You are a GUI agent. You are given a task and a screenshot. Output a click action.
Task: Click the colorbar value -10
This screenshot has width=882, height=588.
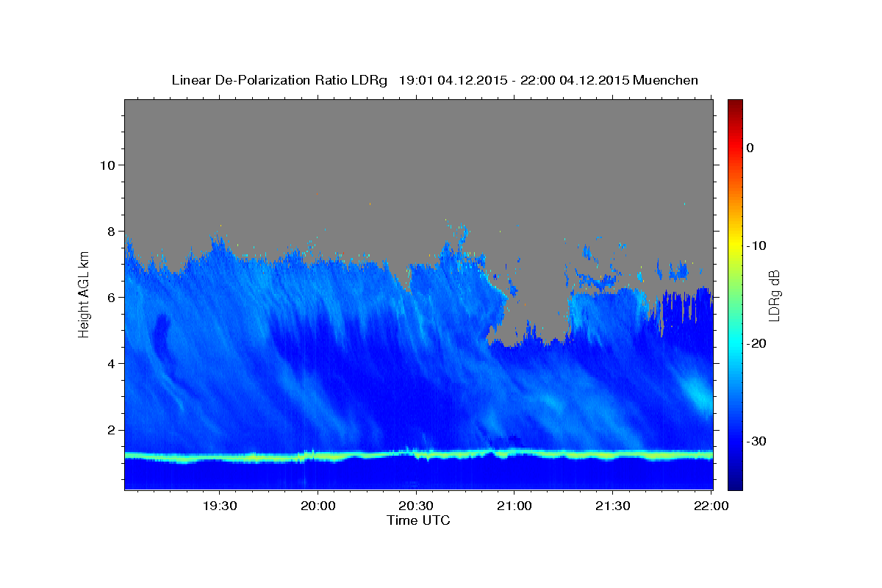[x=758, y=245]
